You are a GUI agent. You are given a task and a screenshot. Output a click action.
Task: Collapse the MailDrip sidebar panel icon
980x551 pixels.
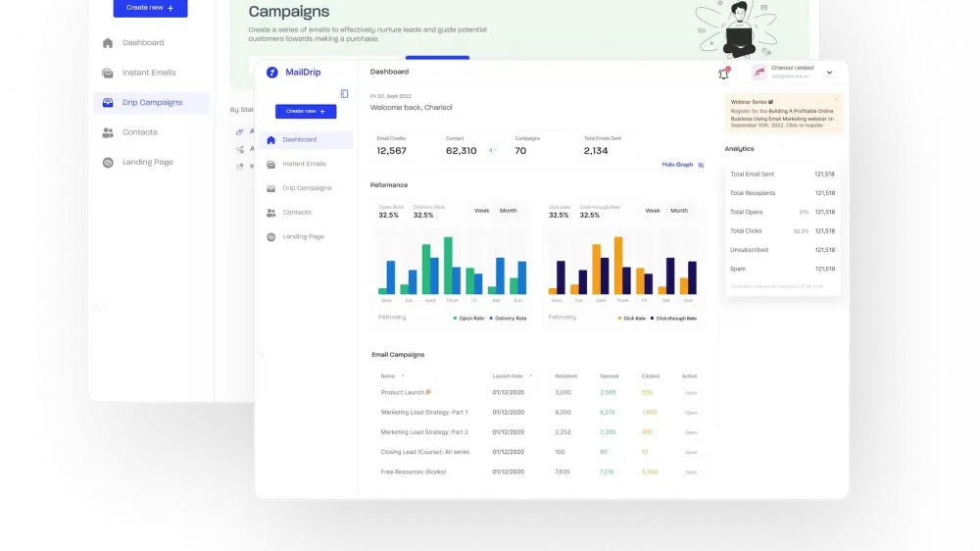(x=344, y=94)
